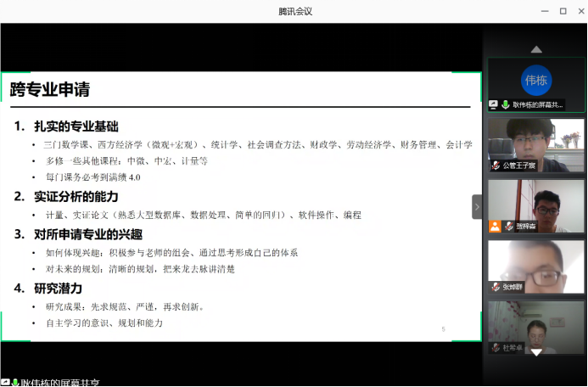Screen dimensions: 588x387
Task: Click muted mic icon beside 贺梓睿 name
Action: tap(507, 227)
